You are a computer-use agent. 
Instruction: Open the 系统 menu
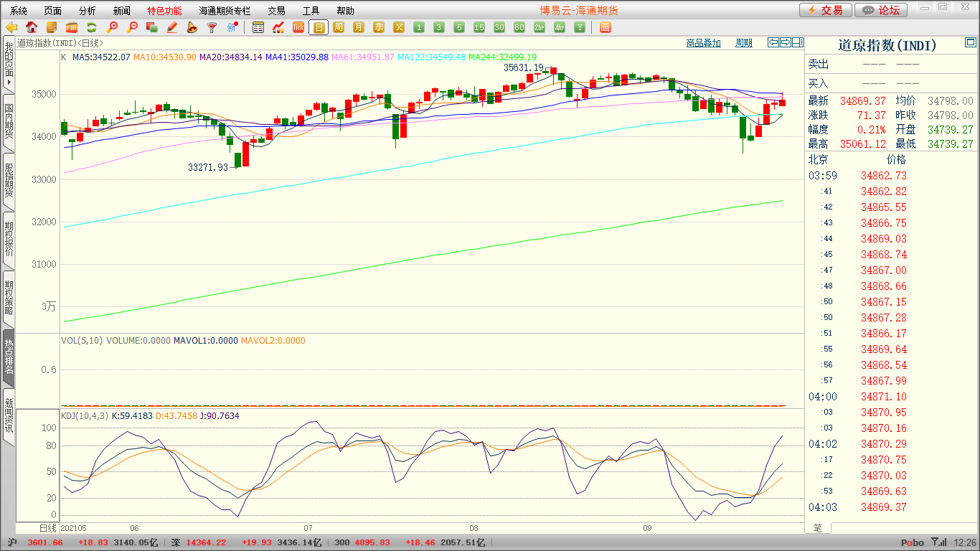[19, 11]
